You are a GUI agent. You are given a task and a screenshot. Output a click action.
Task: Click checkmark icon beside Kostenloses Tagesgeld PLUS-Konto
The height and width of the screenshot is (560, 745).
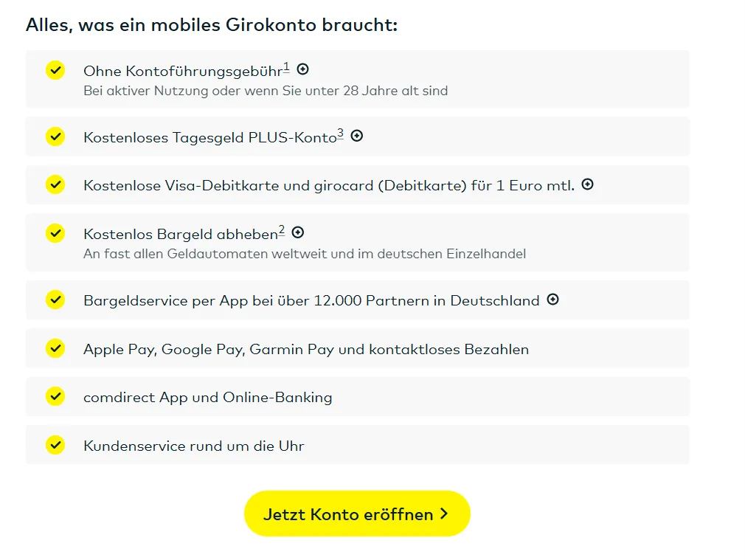pos(55,136)
